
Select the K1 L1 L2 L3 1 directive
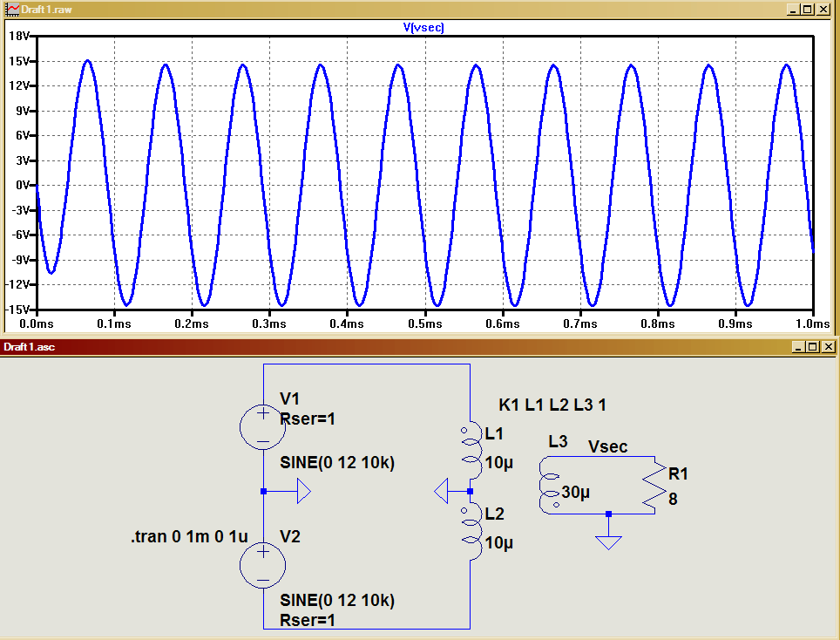552,405
